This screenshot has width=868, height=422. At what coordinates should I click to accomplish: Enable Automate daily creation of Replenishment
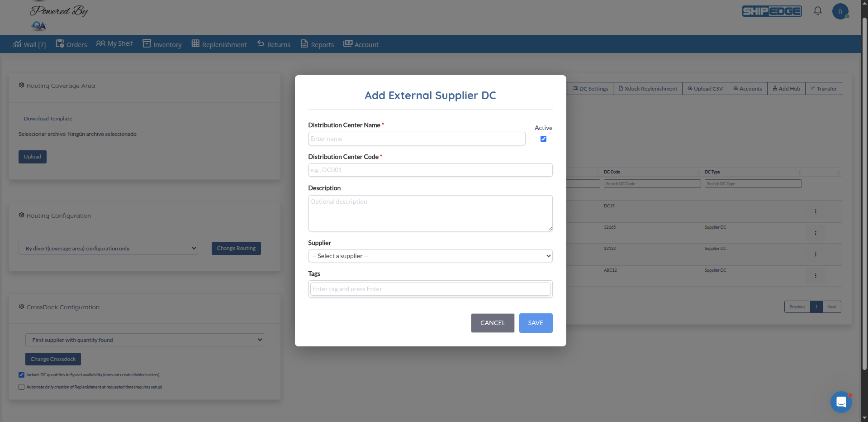tap(21, 387)
